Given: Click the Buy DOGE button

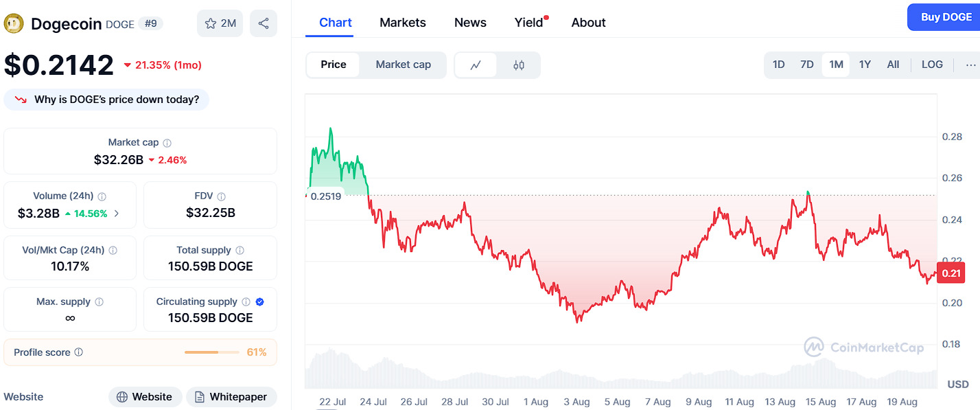Looking at the screenshot, I should pos(945,17).
